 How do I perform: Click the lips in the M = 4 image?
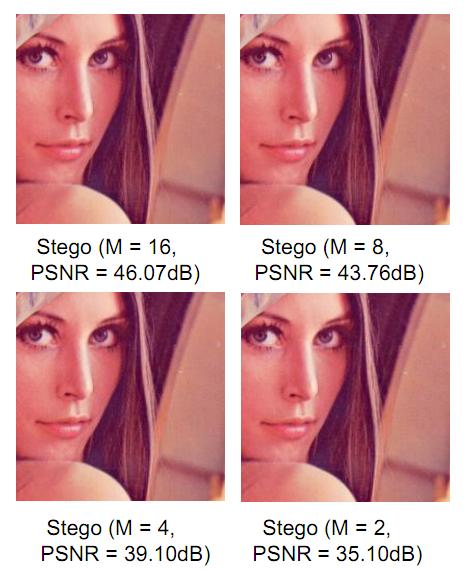click(x=64, y=428)
